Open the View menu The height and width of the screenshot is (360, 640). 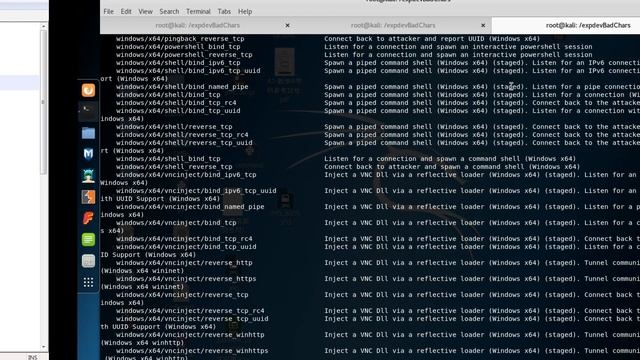145,11
